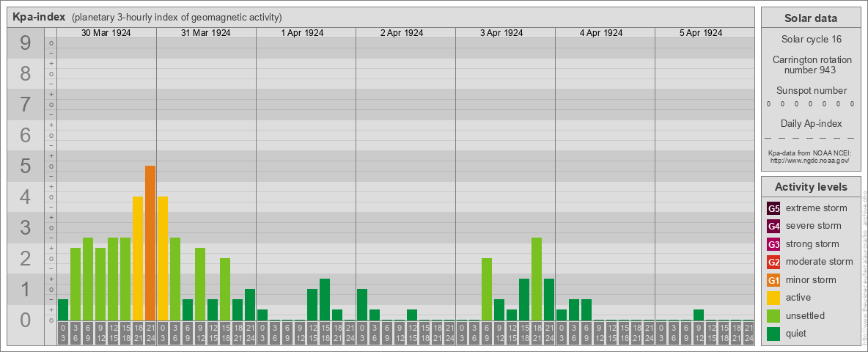Select the Daily Ap-index label
This screenshot has height=352, width=868.
(811, 123)
